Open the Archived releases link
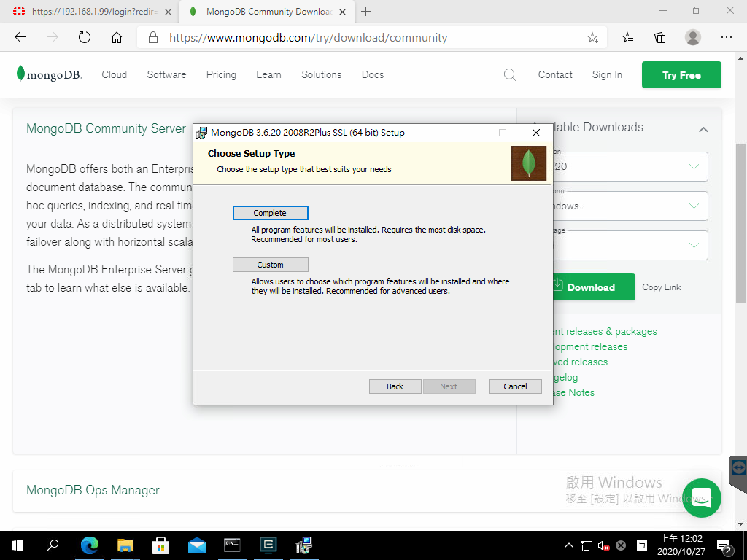Screen dimensions: 747x560 (580, 362)
